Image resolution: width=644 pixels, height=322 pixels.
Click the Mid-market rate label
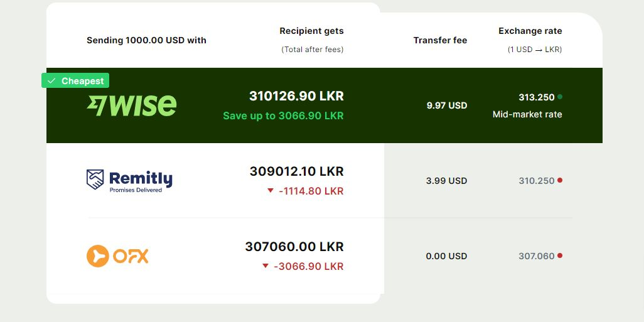[527, 115]
